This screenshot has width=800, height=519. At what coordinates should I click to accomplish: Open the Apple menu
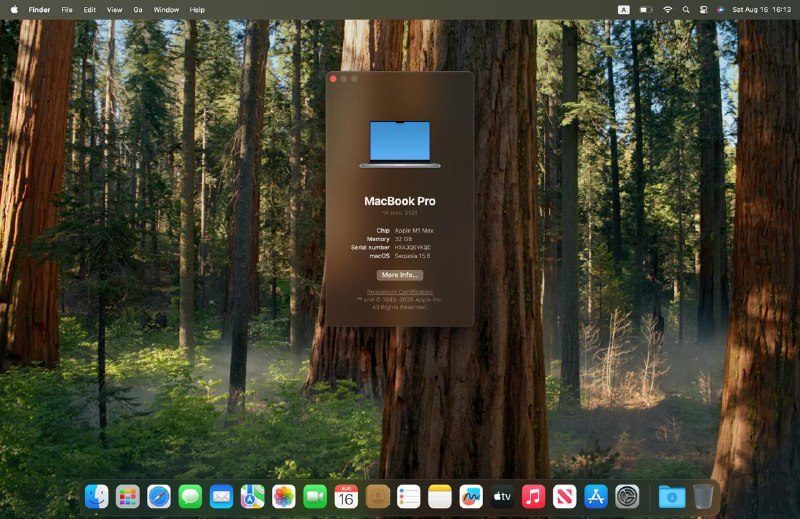point(14,9)
